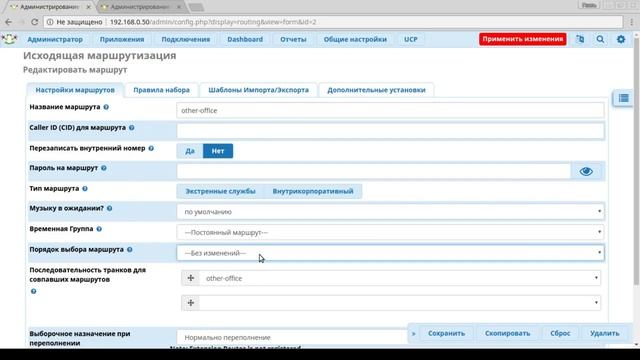This screenshot has width=640, height=360.
Task: Show help for Пароль на маршрут
Action: coord(104,168)
